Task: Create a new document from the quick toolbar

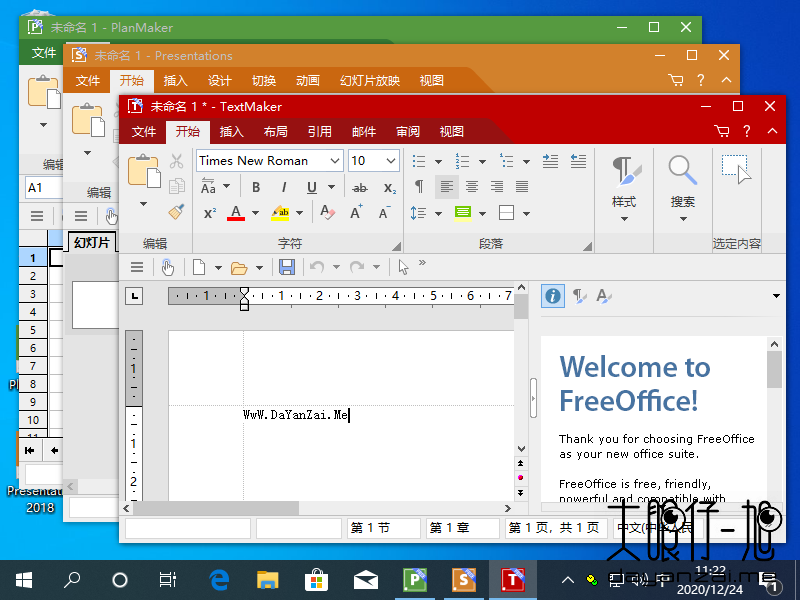Action: [199, 267]
